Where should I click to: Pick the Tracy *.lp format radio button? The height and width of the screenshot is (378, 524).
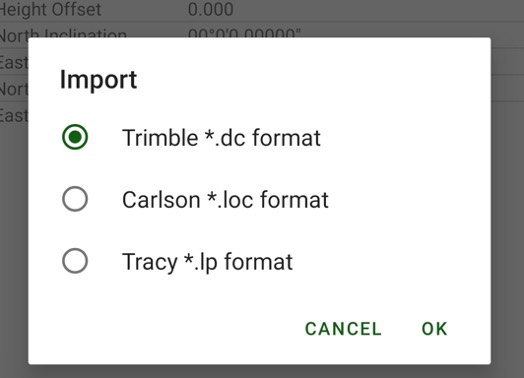point(75,261)
